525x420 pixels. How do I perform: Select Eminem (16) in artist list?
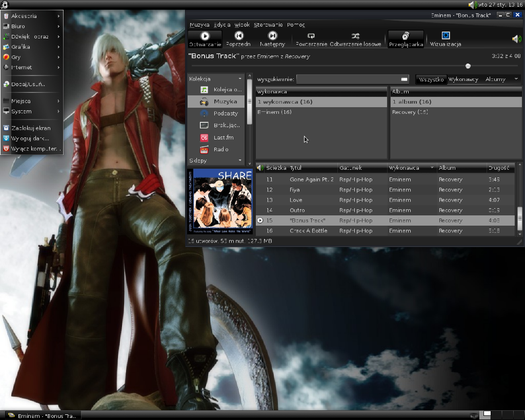coord(321,112)
